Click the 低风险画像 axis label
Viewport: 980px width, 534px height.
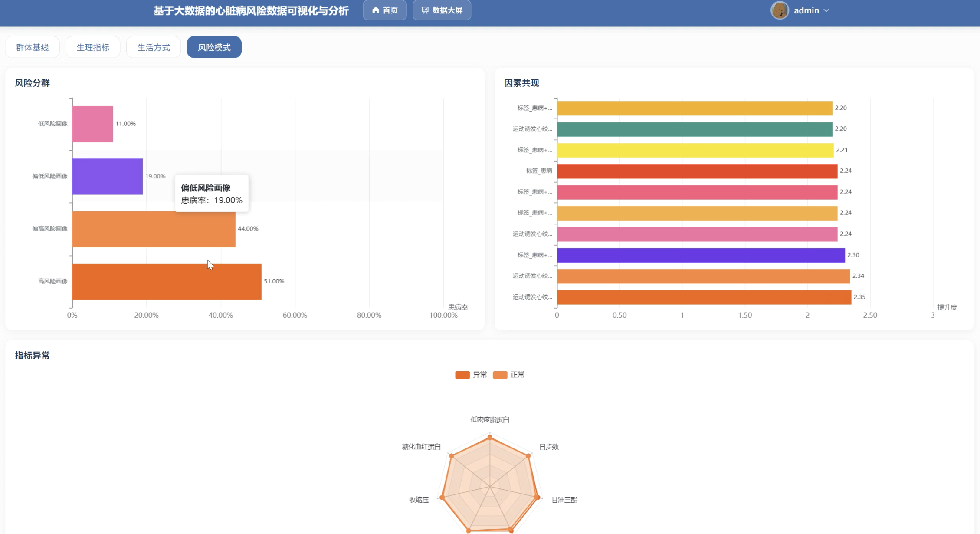coord(53,124)
